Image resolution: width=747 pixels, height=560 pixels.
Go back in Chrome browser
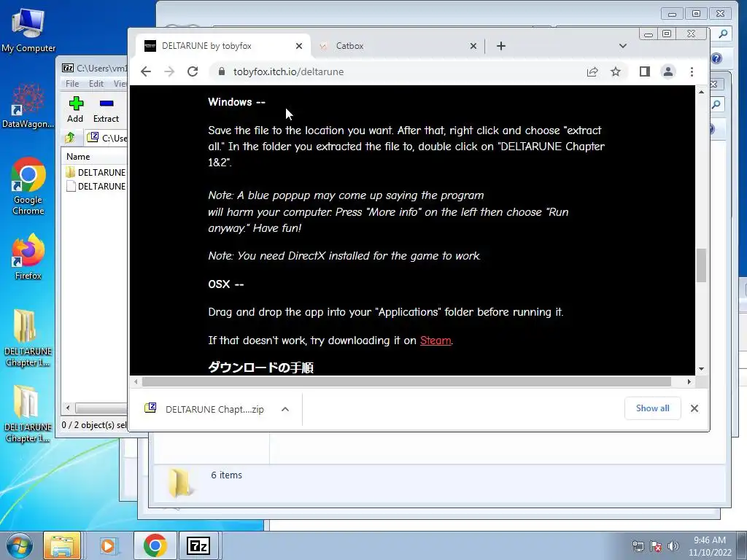tap(146, 72)
